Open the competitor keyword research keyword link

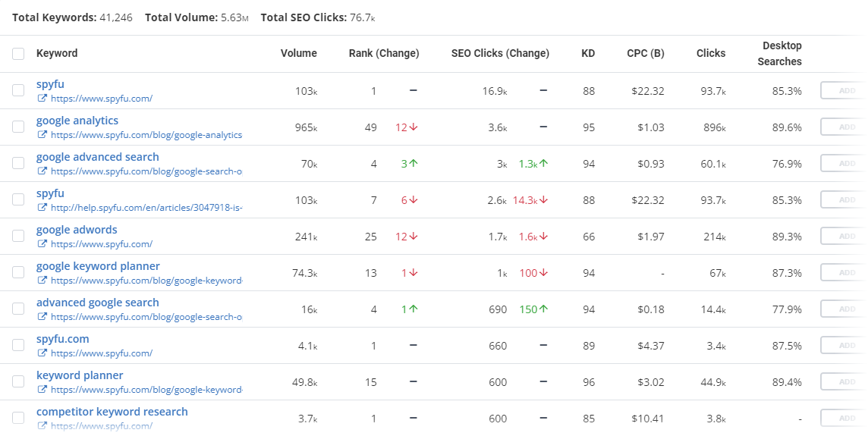[x=112, y=412]
